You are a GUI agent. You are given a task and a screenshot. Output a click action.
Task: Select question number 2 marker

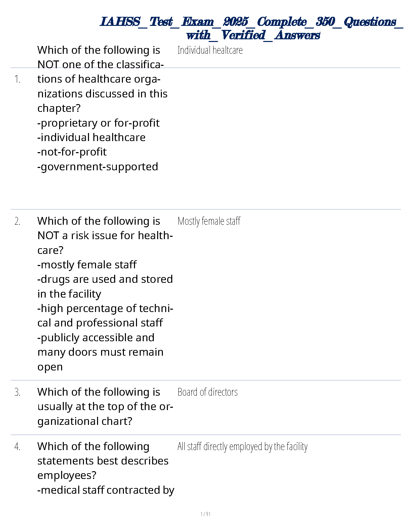click(x=17, y=221)
